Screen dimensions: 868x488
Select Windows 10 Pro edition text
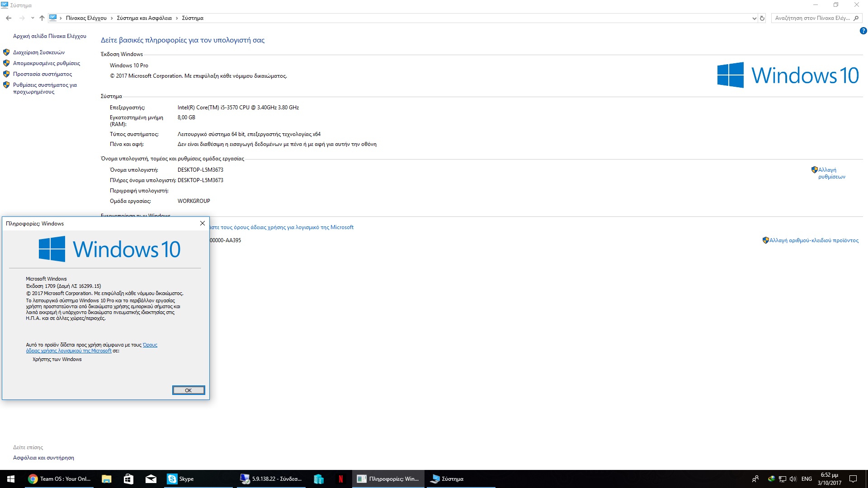point(129,66)
